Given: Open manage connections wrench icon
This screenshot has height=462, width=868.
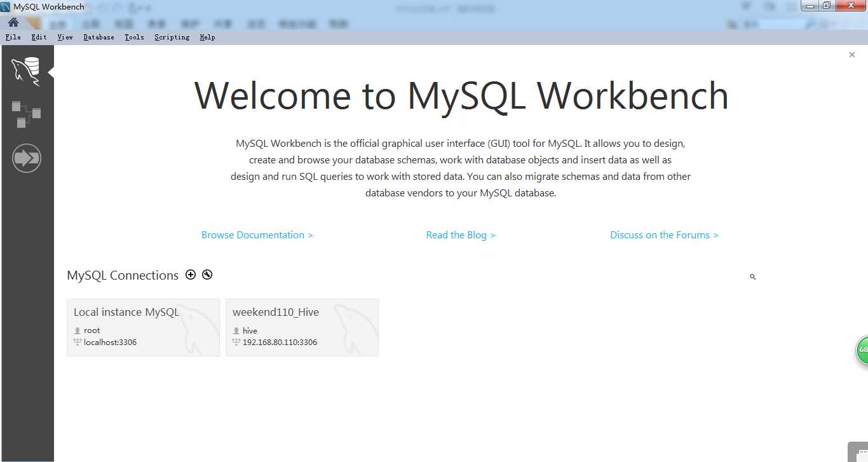Looking at the screenshot, I should (207, 275).
